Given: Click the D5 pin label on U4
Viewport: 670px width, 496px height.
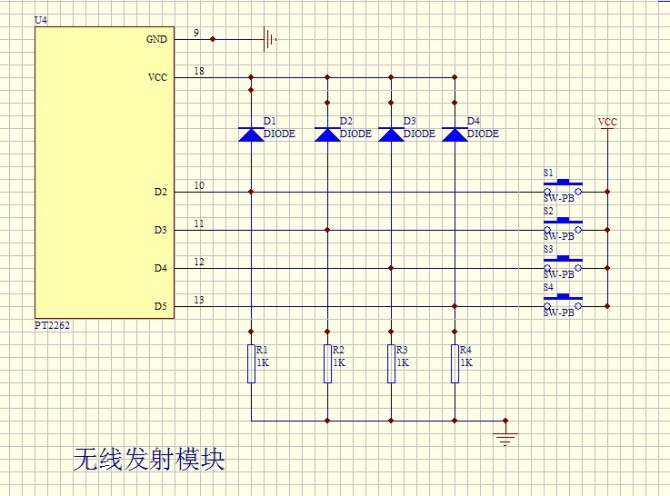Looking at the screenshot, I should point(160,306).
